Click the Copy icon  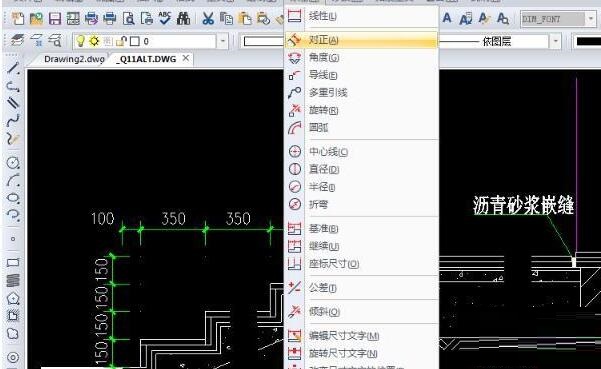[x=226, y=18]
